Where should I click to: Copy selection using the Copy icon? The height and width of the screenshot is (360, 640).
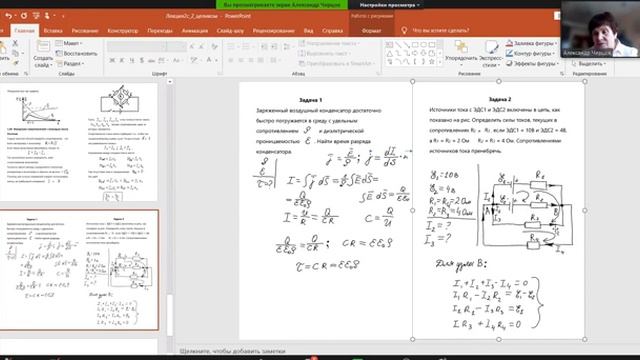tap(16, 53)
